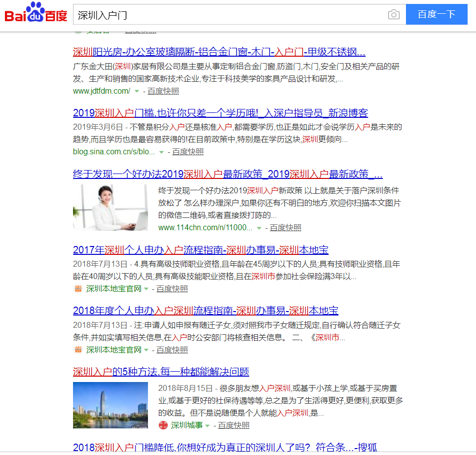
Task: Click the 百度一下 search button
Action: [437, 14]
